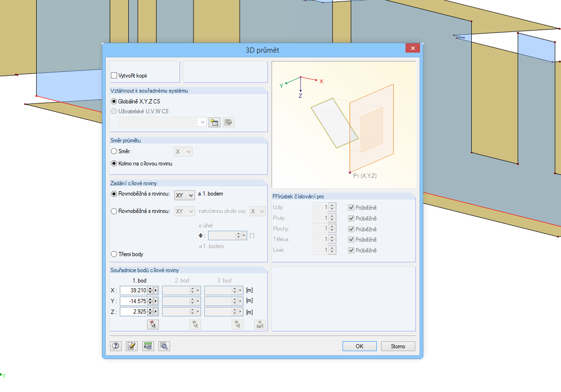
Task: Enable Vytvořit kopii checkbox
Action: click(114, 76)
